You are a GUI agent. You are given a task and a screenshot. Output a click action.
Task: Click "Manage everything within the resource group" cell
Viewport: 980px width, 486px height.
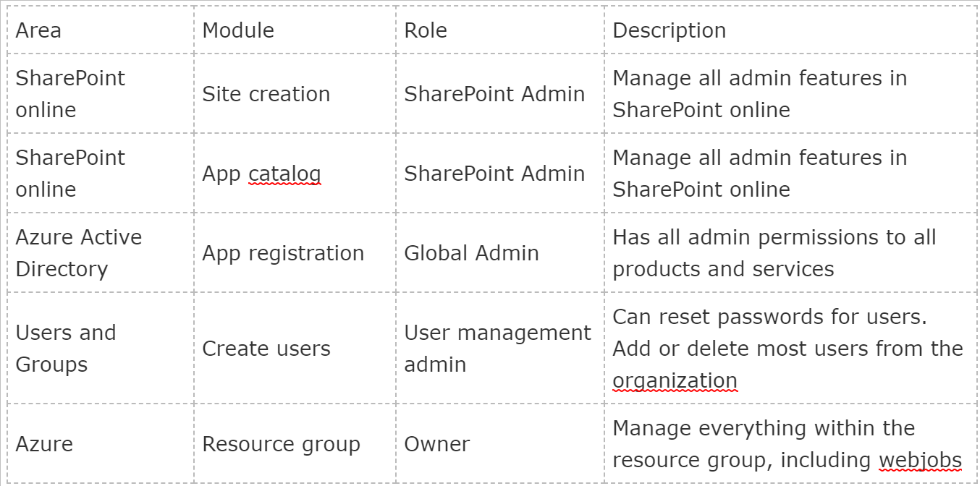(789, 444)
